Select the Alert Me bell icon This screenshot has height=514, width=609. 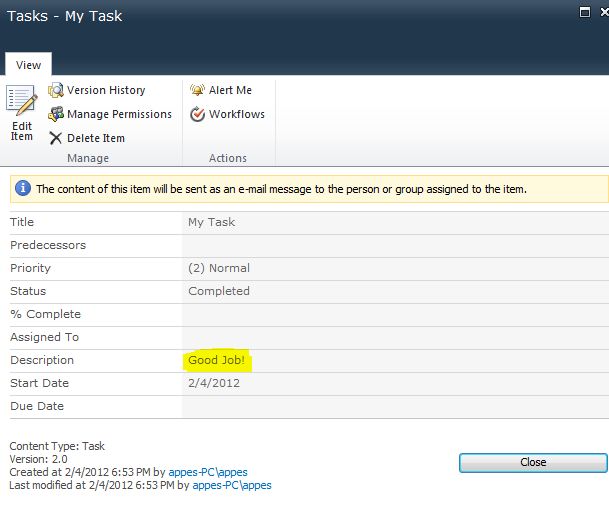coord(197,90)
